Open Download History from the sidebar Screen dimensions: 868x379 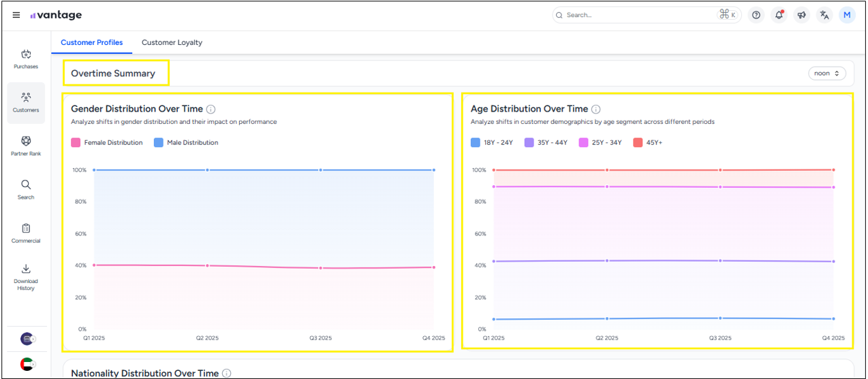point(26,276)
